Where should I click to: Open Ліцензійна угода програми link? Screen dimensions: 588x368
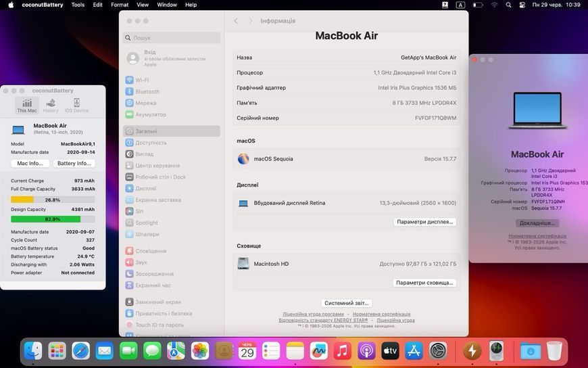pyautogui.click(x=313, y=314)
